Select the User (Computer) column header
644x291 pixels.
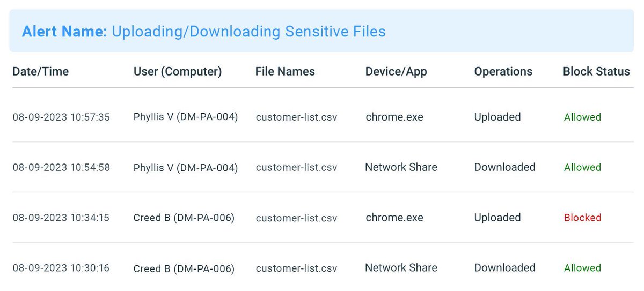coord(178,71)
